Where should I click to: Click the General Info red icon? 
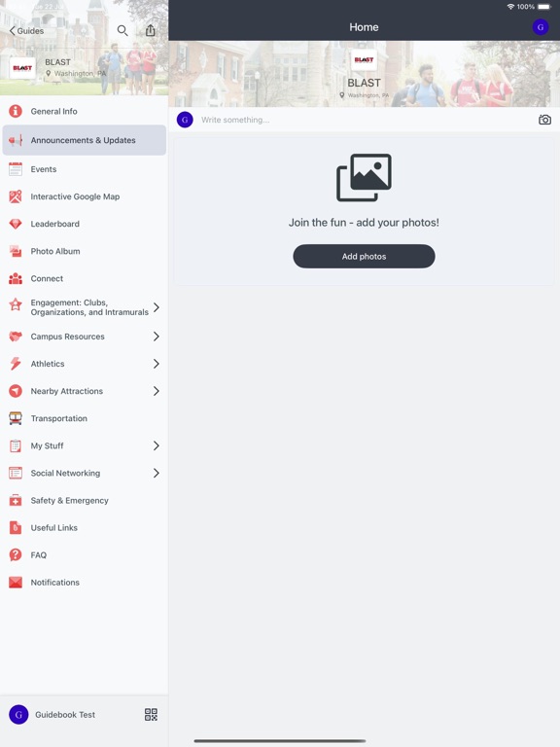pos(16,111)
